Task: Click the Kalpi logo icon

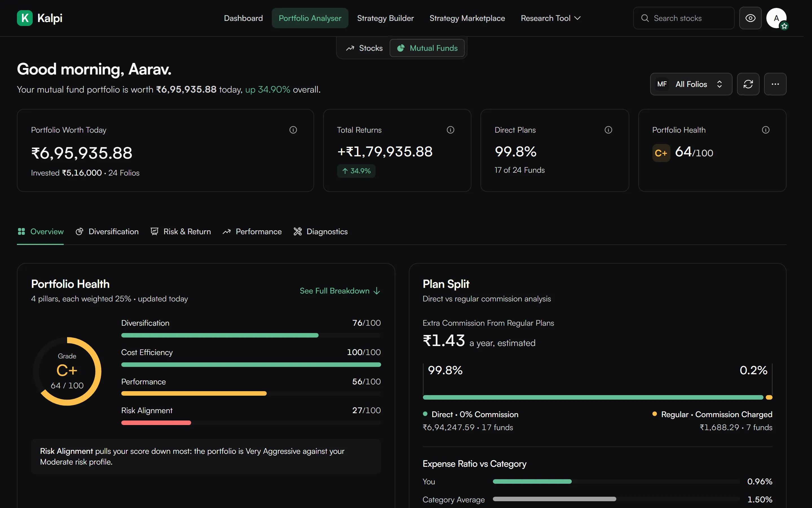Action: click(25, 18)
